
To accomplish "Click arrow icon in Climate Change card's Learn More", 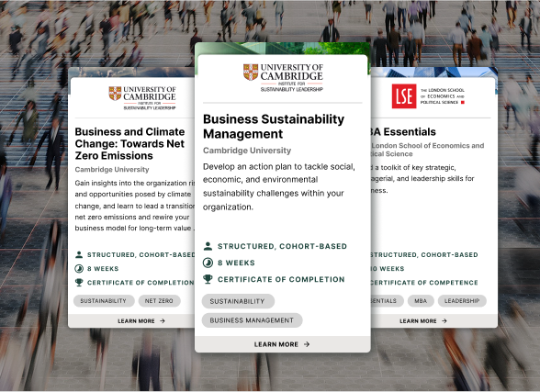I will tap(163, 320).
